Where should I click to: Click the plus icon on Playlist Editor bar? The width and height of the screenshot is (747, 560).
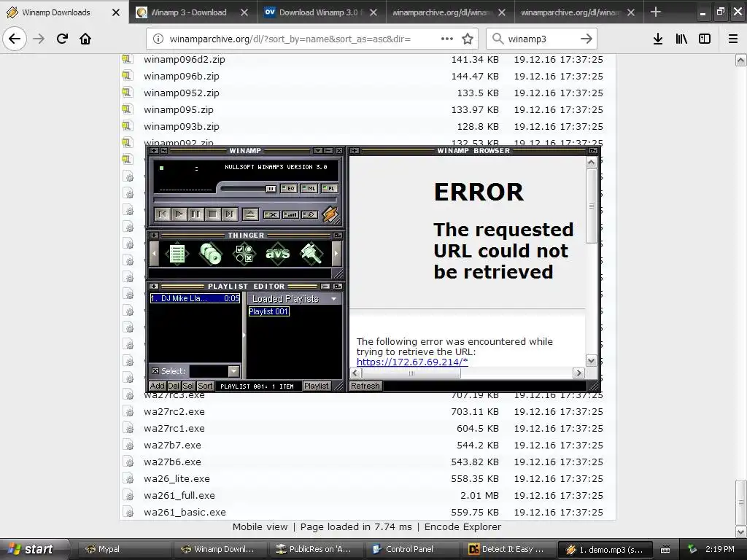(x=154, y=286)
